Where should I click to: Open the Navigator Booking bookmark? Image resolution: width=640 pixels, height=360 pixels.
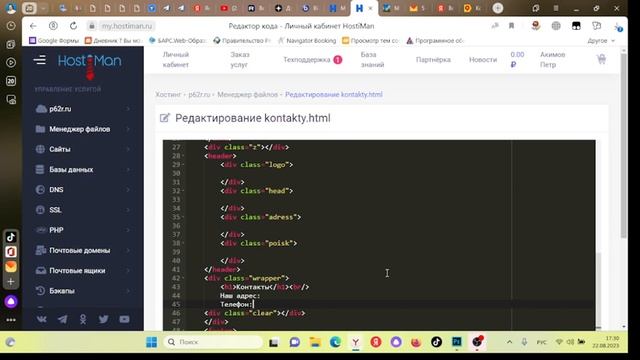point(307,40)
